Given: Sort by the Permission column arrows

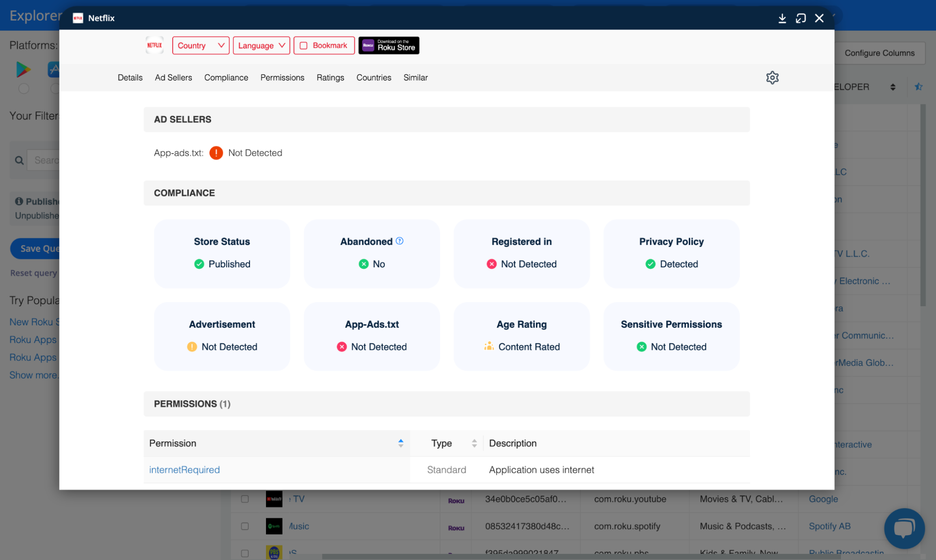Looking at the screenshot, I should pos(401,443).
